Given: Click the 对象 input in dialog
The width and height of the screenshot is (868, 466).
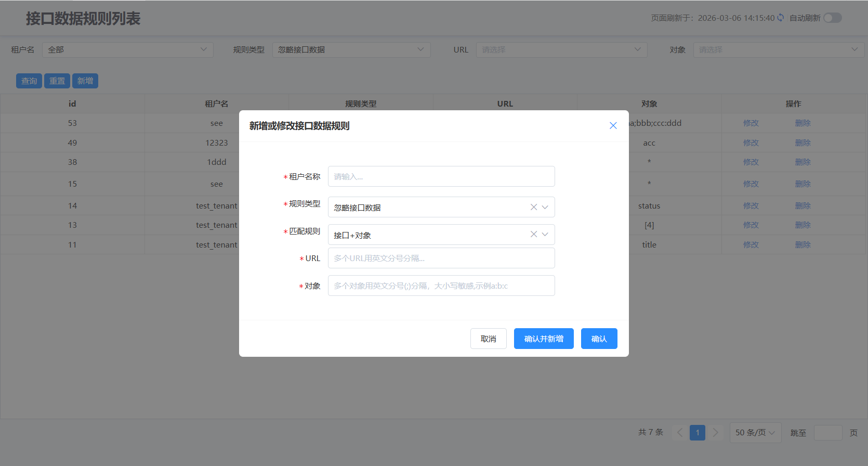Looking at the screenshot, I should click(441, 286).
